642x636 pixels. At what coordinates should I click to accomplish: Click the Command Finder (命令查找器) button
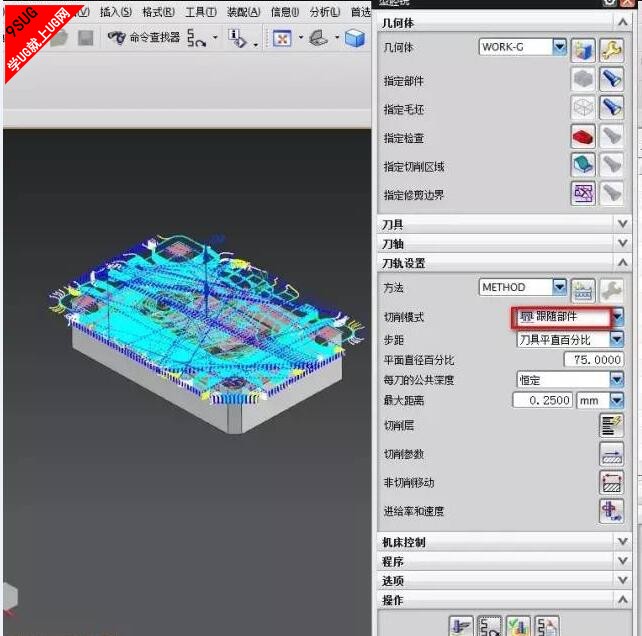click(x=143, y=38)
